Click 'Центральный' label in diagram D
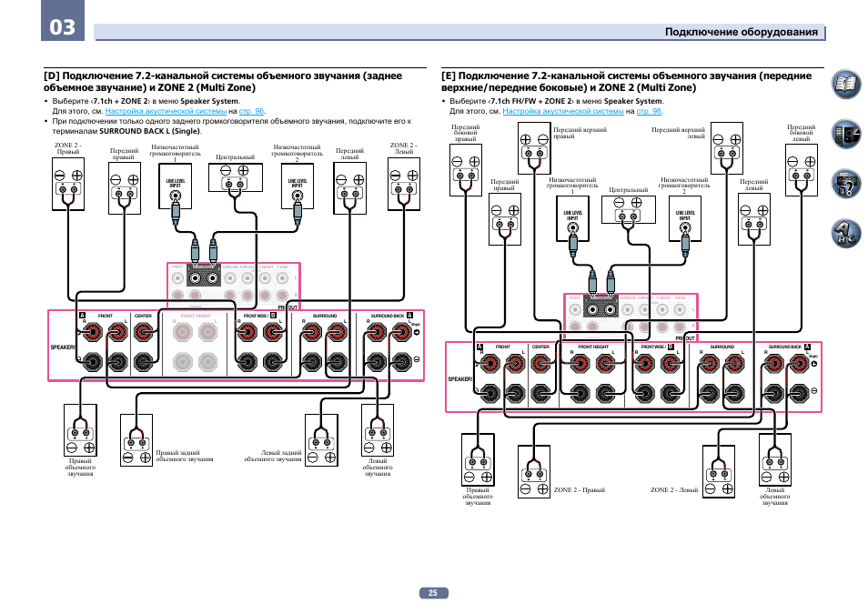Screen dimensions: 868x614 [236, 157]
